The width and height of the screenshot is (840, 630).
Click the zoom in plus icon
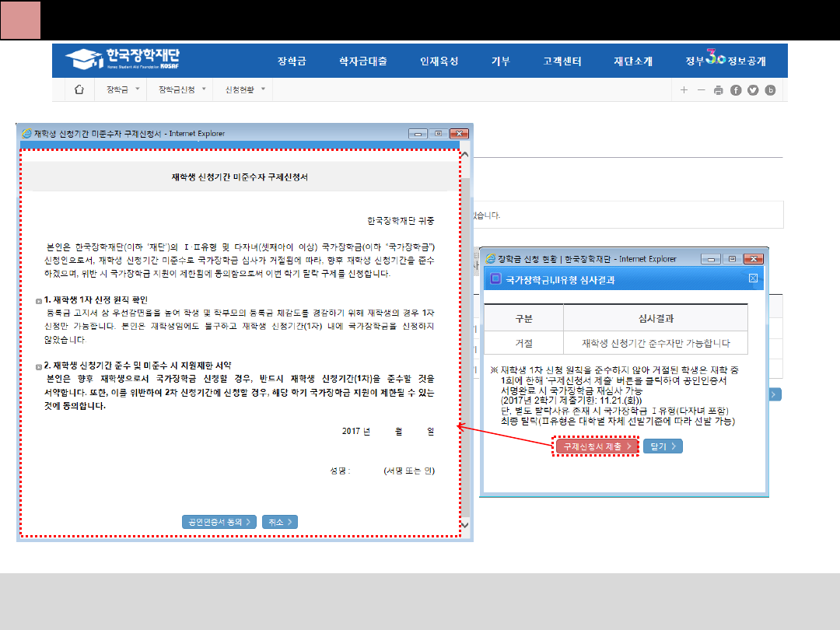[x=684, y=90]
